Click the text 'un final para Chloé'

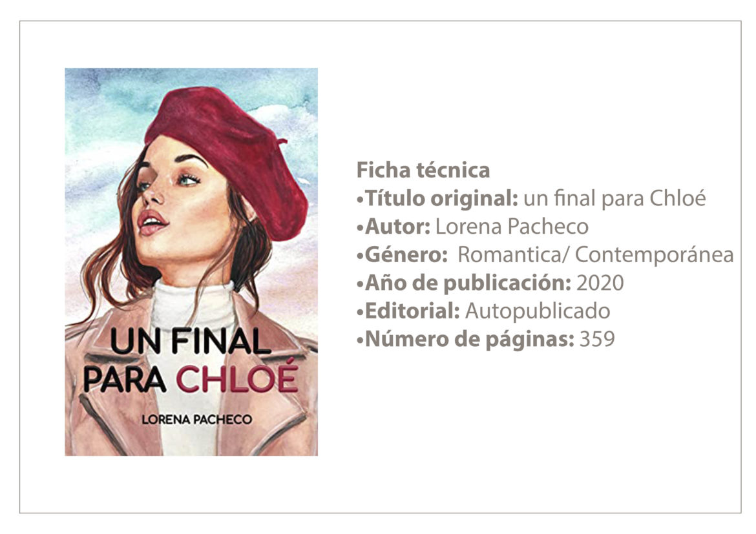(x=614, y=198)
